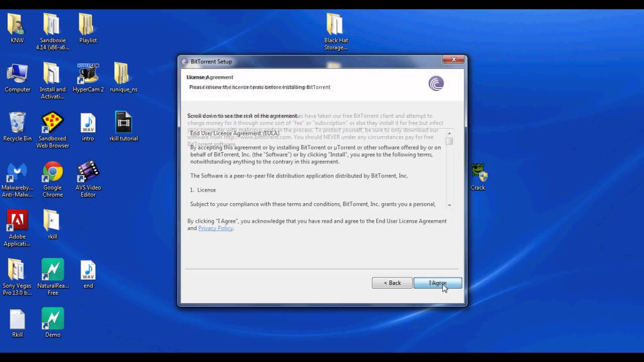
Task: Select the Install and Activati... folder
Action: (x=52, y=81)
